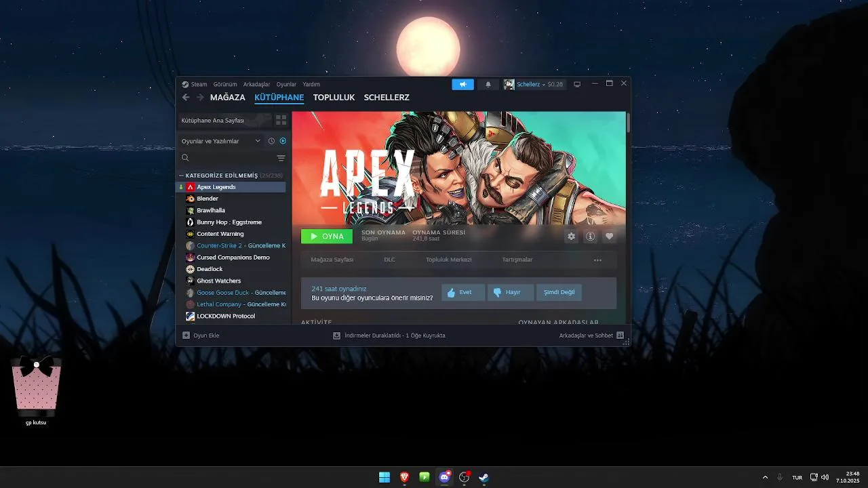The image size is (868, 488).
Task: Click Oyun Ekle label
Action: tap(206, 335)
